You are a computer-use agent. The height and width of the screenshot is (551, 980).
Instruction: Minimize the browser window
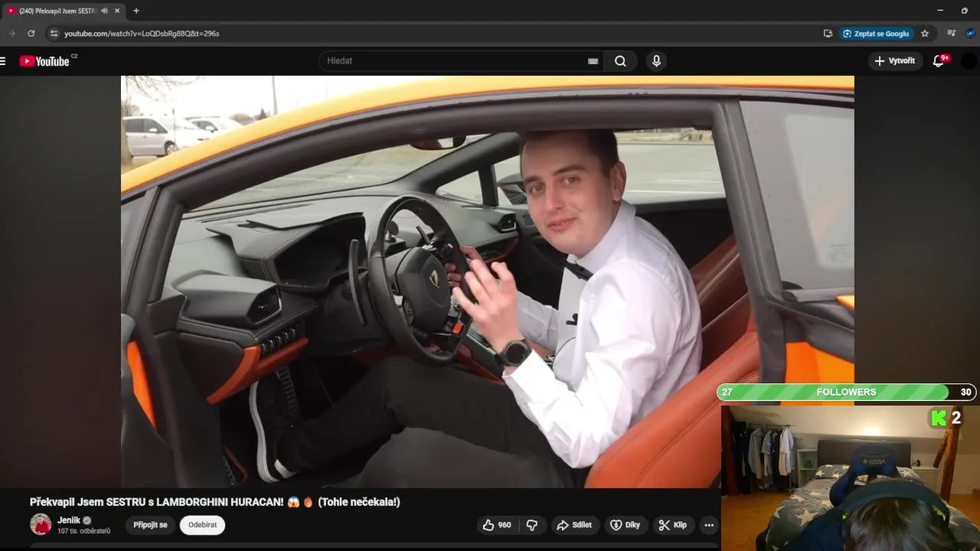tap(940, 11)
